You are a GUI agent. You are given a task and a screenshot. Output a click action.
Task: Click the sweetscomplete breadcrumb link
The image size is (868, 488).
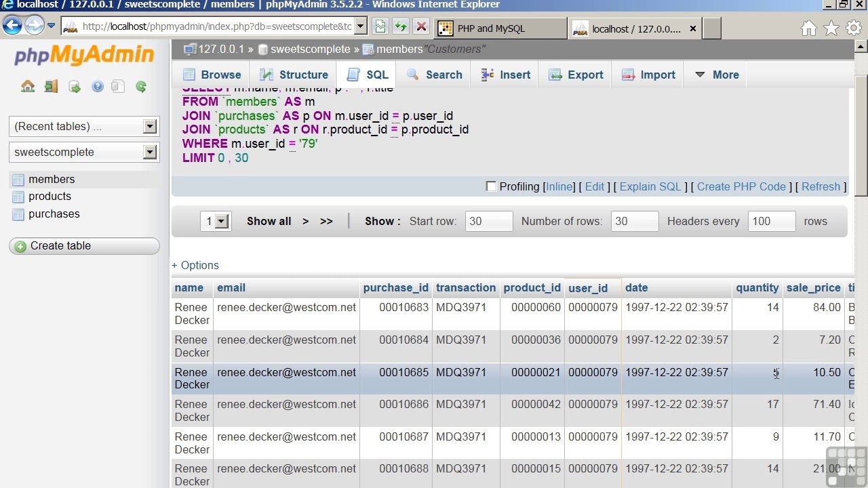(x=311, y=49)
